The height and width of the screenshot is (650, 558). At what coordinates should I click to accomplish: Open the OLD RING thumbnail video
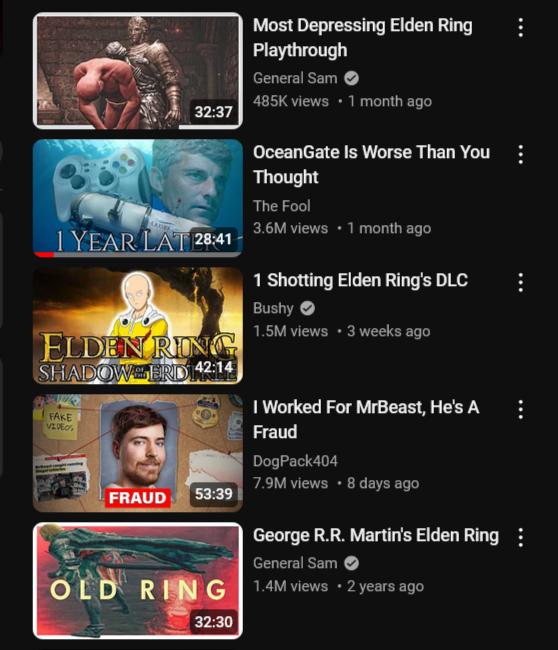pos(138,581)
